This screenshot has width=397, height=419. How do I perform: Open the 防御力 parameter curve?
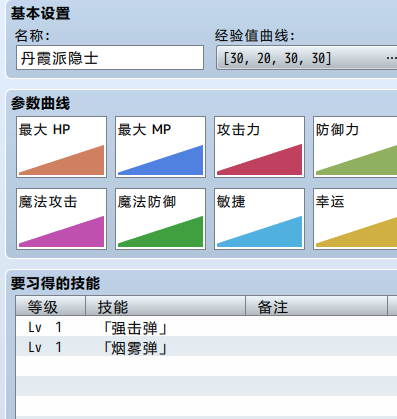pos(355,147)
